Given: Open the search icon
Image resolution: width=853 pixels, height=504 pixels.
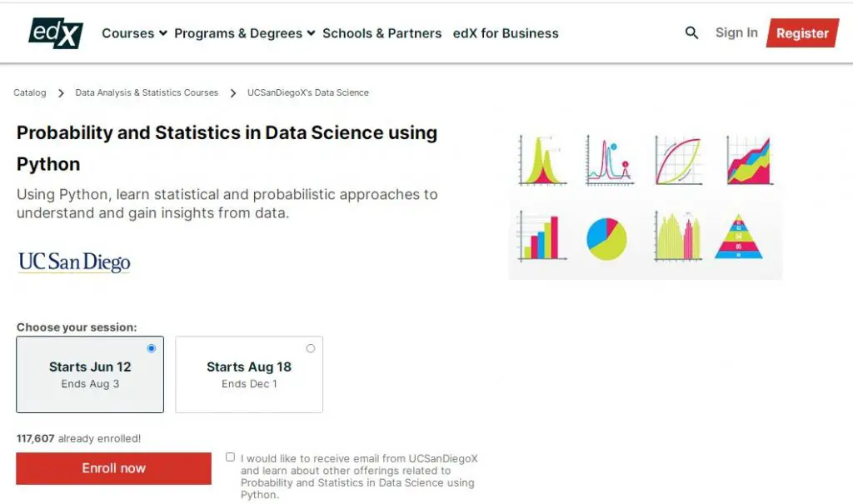Looking at the screenshot, I should coord(691,32).
